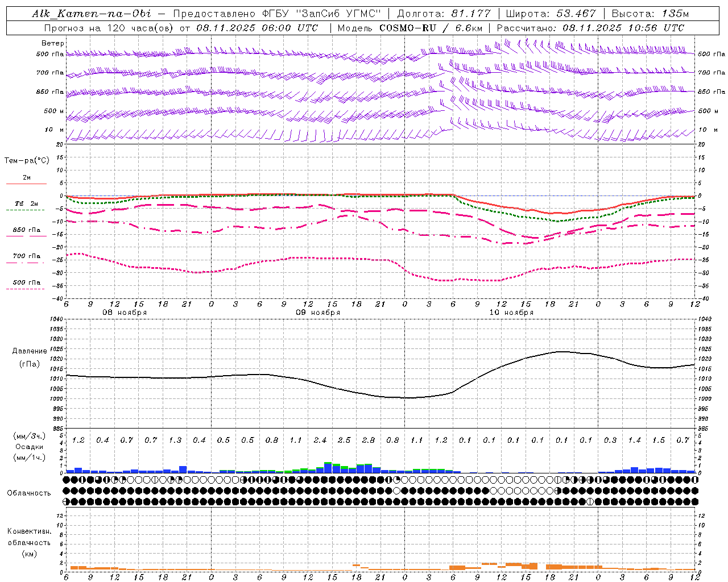Click the (мм/3ч.) unit label
728x582 pixels.
(29, 436)
